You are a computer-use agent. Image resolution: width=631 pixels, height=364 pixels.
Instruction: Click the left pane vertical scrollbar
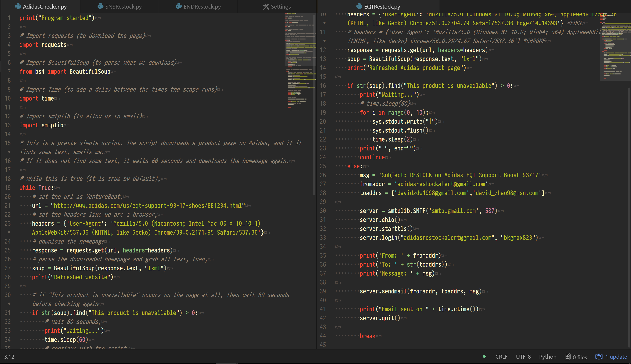314,105
